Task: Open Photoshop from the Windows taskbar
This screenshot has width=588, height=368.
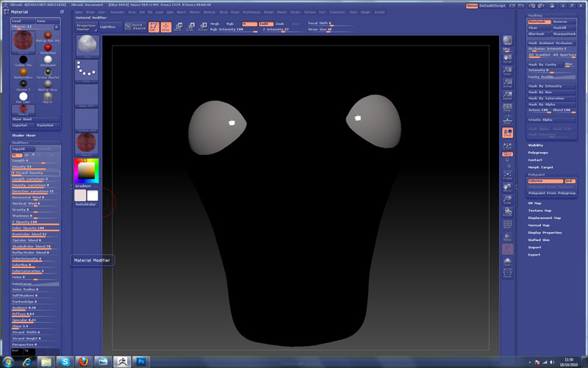Action: click(x=141, y=361)
